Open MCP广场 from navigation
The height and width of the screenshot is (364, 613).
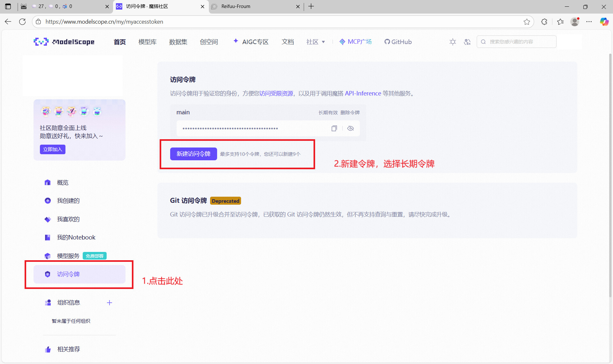pos(355,42)
